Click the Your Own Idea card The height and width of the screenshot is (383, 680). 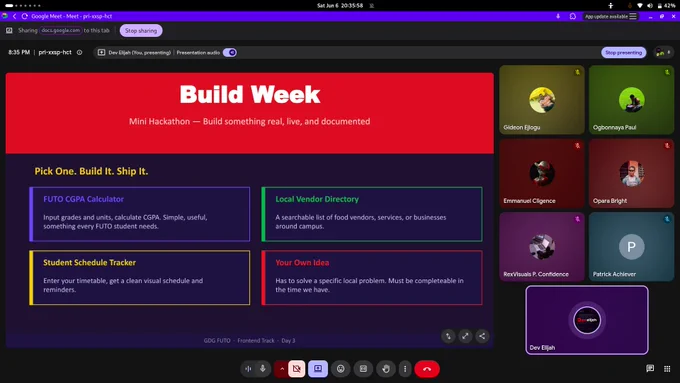pos(372,278)
